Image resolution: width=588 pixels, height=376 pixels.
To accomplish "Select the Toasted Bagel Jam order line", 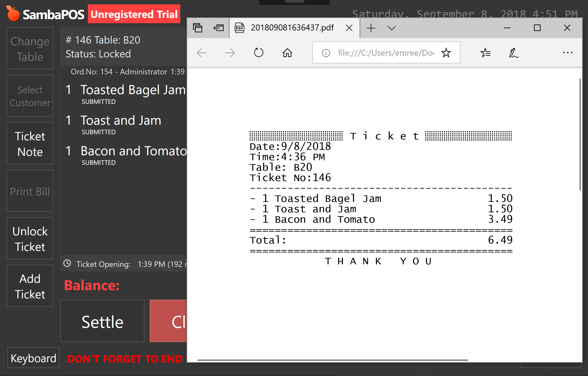I will click(124, 94).
